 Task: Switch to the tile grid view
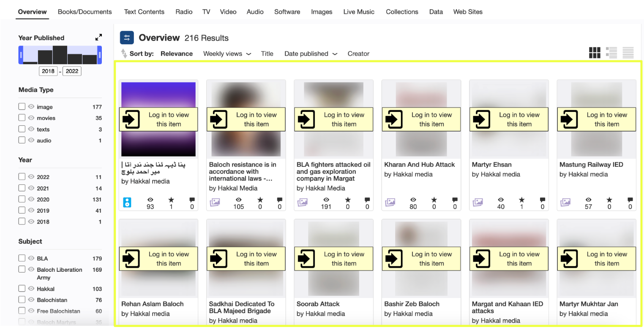click(x=595, y=53)
